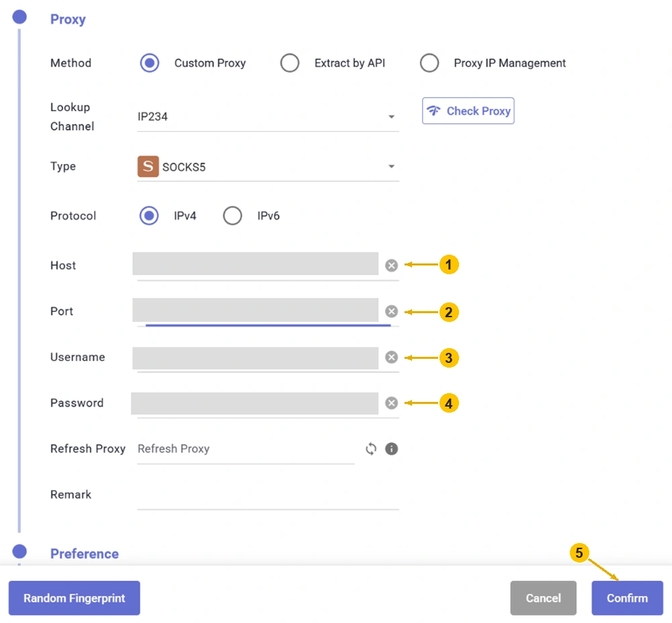Click the SOCKS5 type S icon
672x623 pixels.
(148, 166)
